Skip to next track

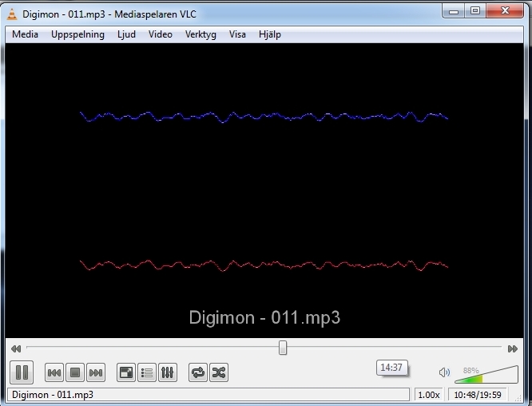coord(96,372)
